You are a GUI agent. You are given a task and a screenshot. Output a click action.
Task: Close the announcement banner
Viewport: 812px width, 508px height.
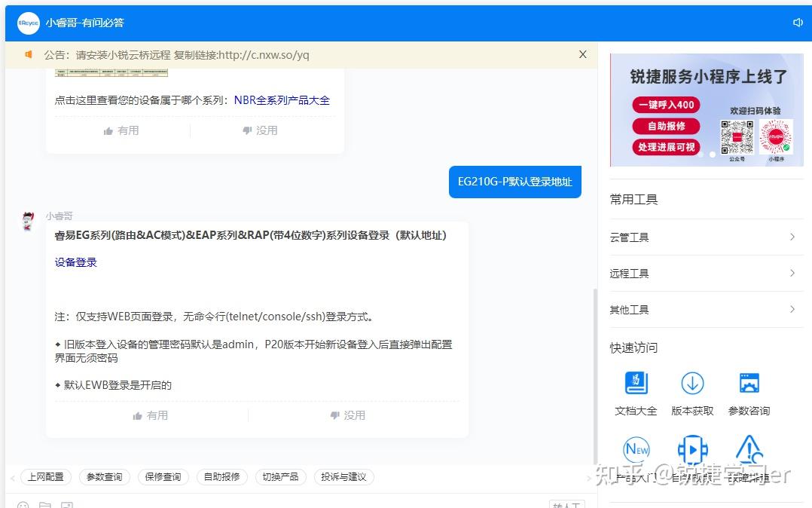point(582,54)
